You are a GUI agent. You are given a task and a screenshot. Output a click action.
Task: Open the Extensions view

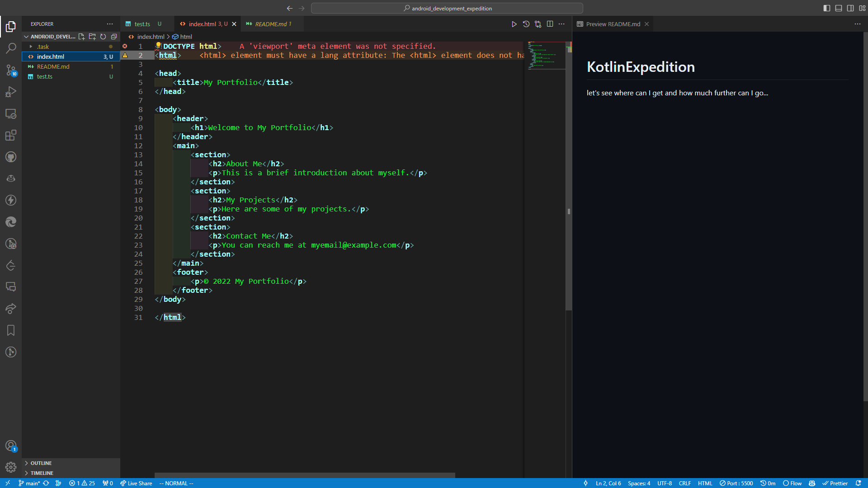(x=11, y=135)
